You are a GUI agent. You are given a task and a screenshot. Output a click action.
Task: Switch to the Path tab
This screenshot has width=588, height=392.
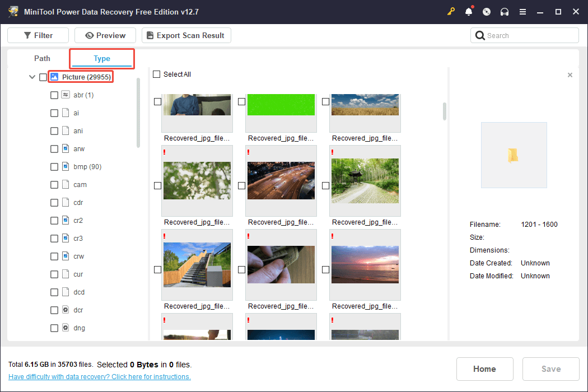coord(42,58)
